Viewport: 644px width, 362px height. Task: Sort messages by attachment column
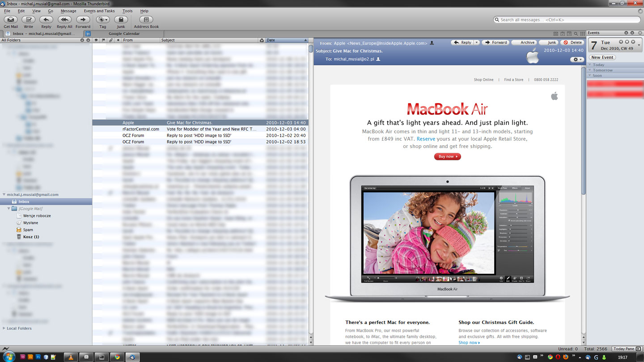coord(111,40)
